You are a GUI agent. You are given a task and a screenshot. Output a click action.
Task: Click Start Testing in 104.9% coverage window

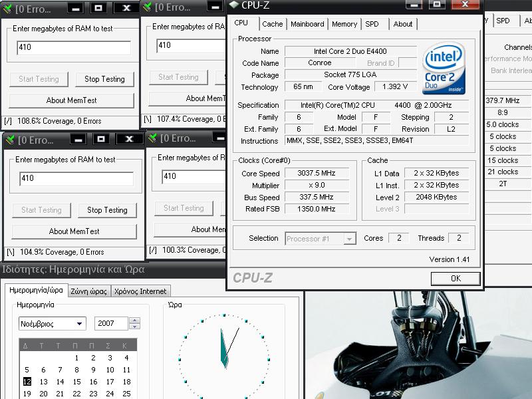(x=41, y=210)
